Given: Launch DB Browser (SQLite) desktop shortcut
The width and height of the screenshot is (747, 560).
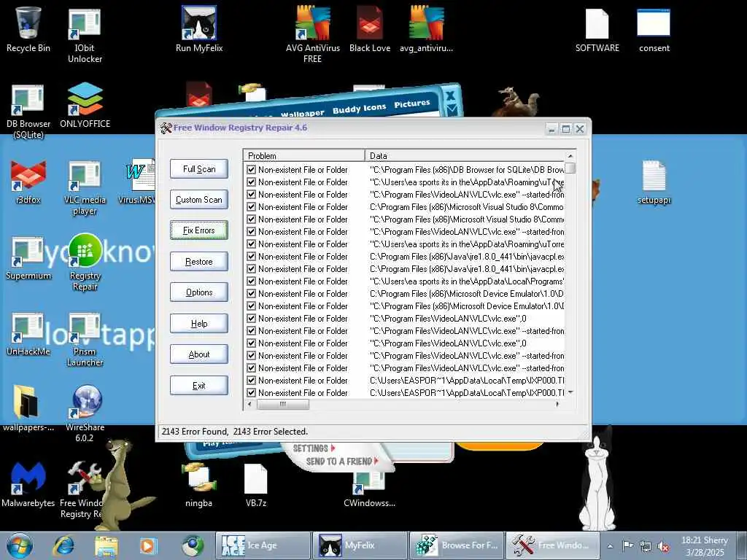Looking at the screenshot, I should [x=28, y=112].
